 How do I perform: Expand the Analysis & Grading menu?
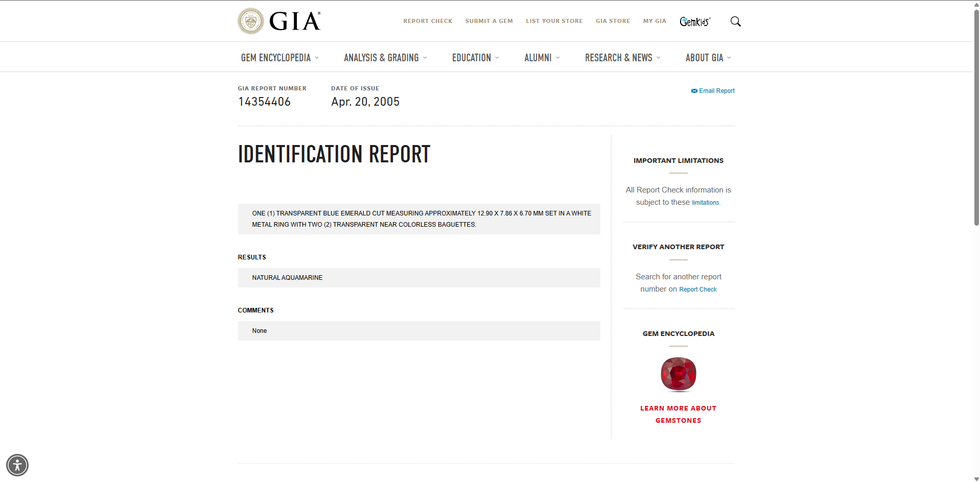point(385,58)
